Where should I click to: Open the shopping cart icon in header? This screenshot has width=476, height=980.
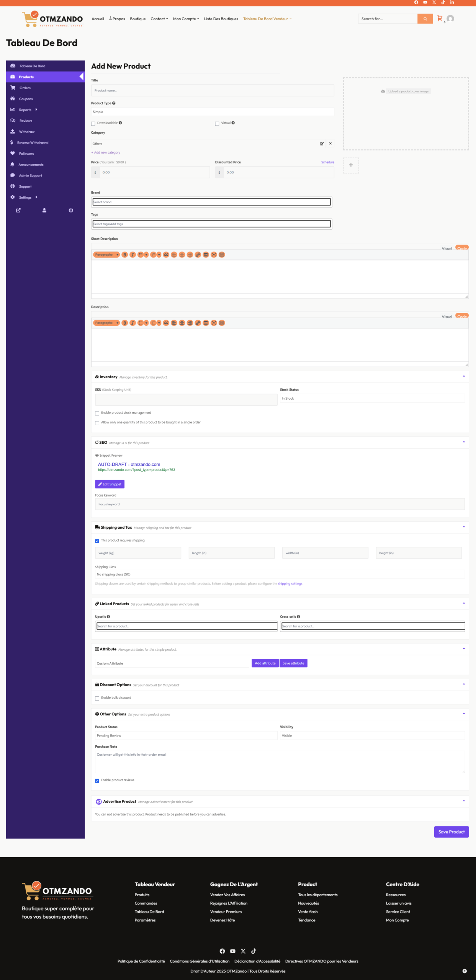(x=440, y=18)
